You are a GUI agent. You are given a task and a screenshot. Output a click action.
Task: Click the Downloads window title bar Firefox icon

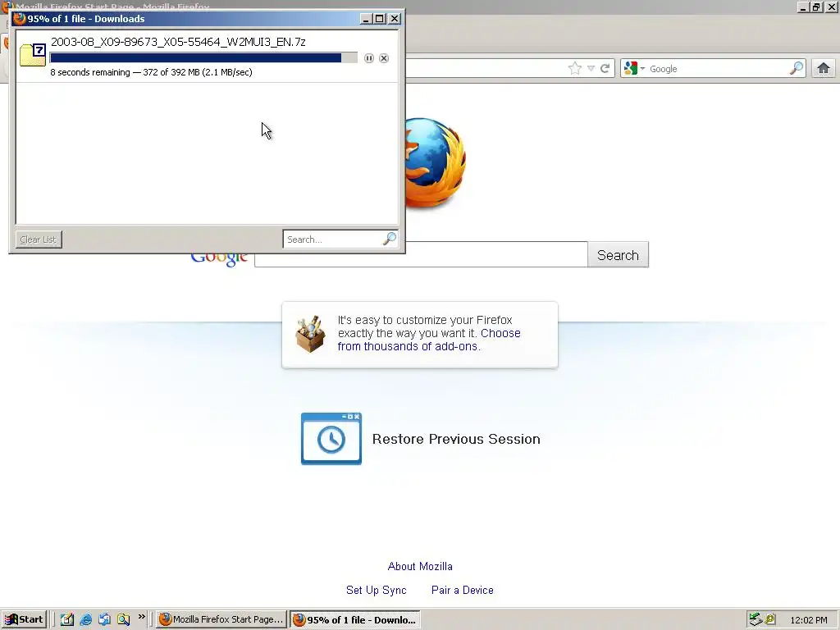(20, 19)
